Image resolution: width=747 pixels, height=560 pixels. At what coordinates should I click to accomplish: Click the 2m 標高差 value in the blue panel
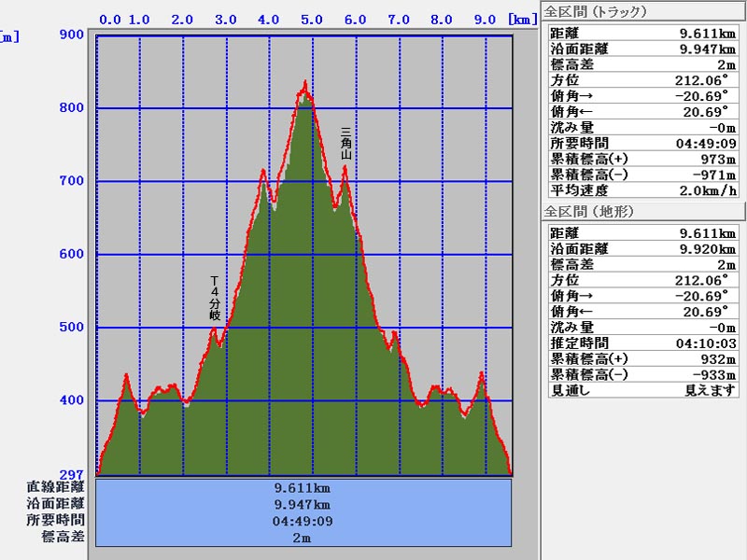click(x=303, y=538)
